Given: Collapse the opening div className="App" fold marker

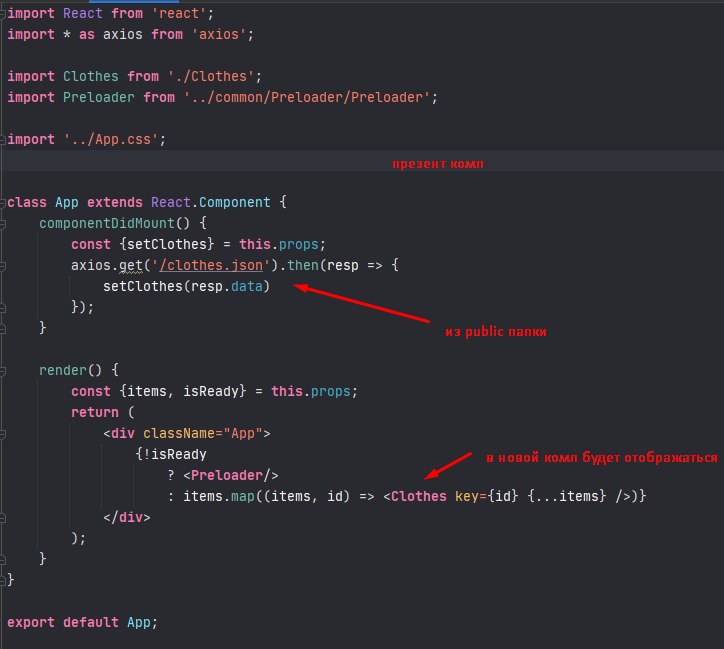Looking at the screenshot, I should [x=3, y=433].
